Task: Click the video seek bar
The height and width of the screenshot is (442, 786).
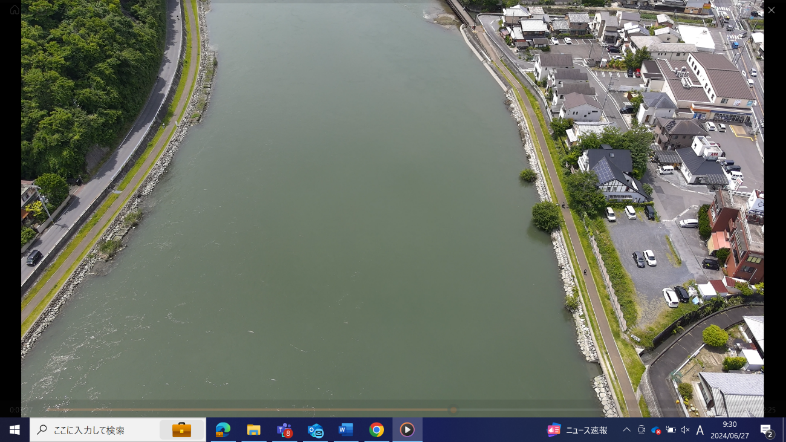Action: click(x=300, y=410)
